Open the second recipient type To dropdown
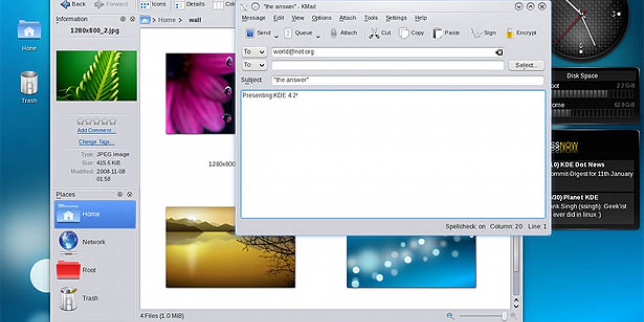Screen dimensions: 644x322 (x=254, y=65)
